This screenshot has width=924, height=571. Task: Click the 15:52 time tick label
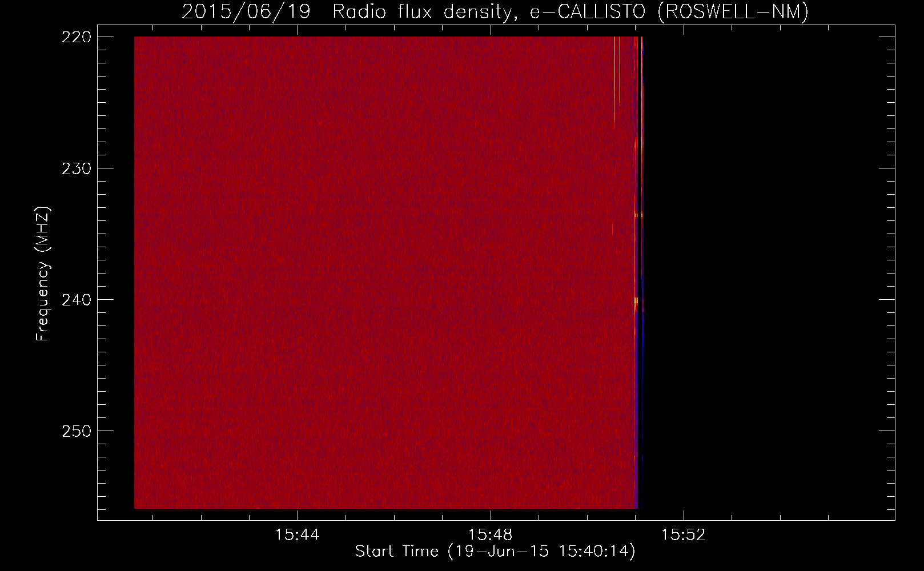coord(683,535)
